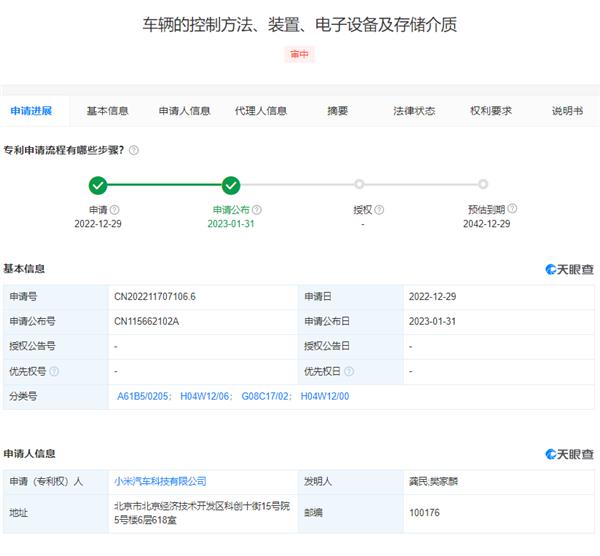Open 小米汽车科技有限公司 applicant link
This screenshot has width=600, height=556.
pos(160,481)
